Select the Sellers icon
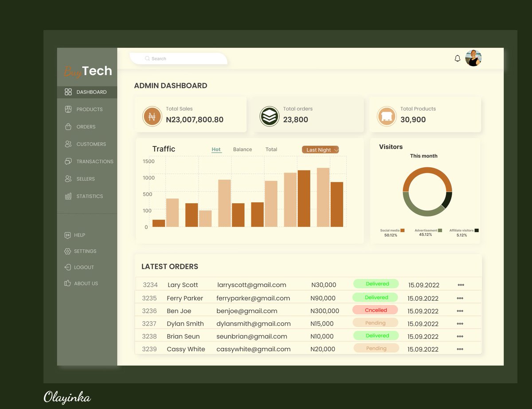532x409 pixels. tap(68, 178)
